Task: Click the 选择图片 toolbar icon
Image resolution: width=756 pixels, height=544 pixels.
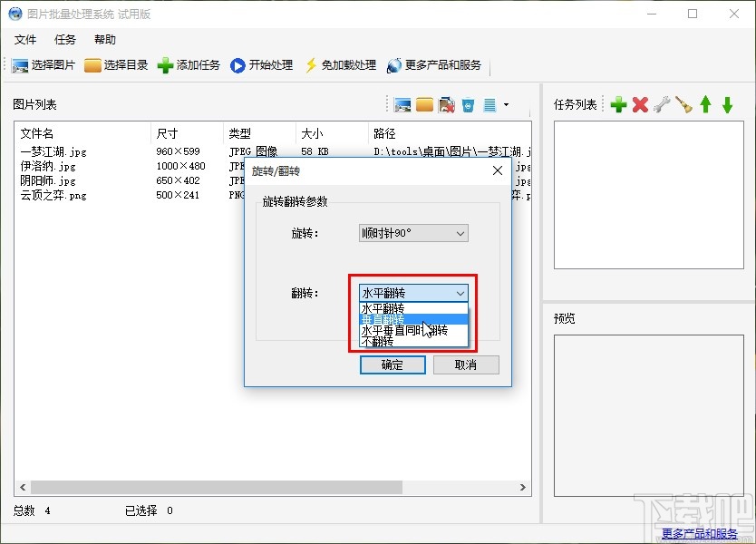Action: click(x=20, y=64)
